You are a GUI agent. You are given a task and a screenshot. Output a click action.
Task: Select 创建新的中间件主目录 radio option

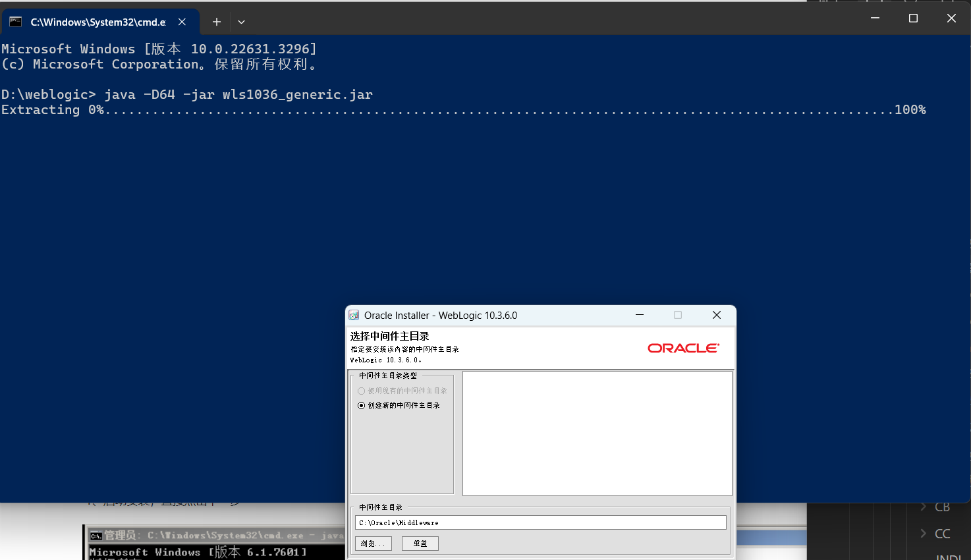pyautogui.click(x=399, y=405)
